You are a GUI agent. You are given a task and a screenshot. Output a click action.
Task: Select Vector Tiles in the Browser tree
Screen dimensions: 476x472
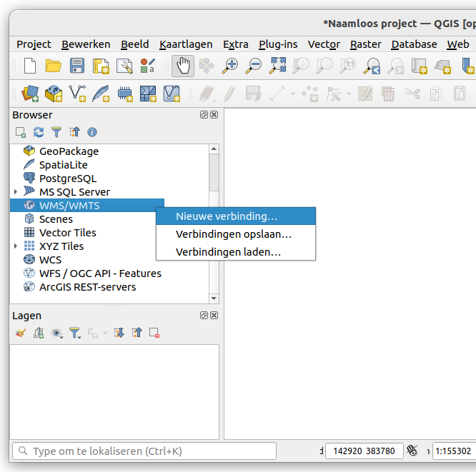pyautogui.click(x=67, y=233)
